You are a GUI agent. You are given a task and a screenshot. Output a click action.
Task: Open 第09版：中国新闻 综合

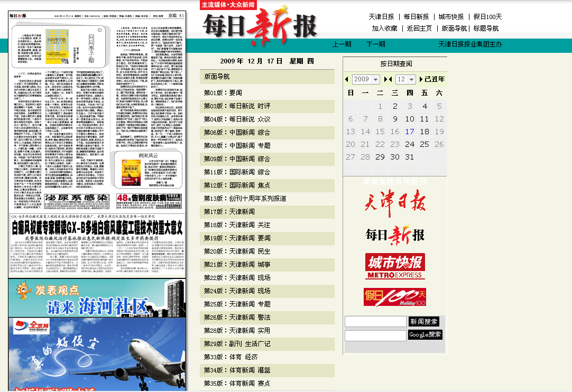tap(237, 159)
